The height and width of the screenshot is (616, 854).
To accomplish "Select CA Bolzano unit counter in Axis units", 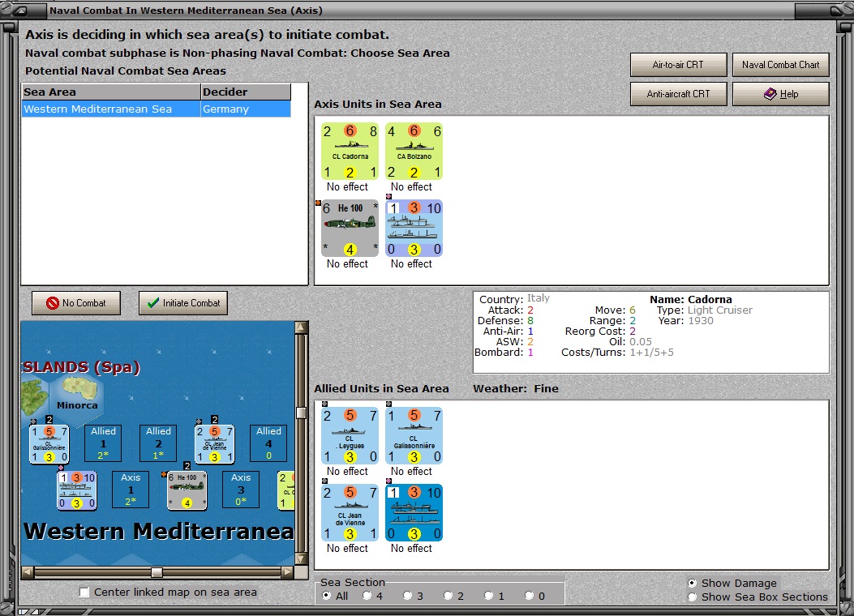I will pyautogui.click(x=414, y=151).
